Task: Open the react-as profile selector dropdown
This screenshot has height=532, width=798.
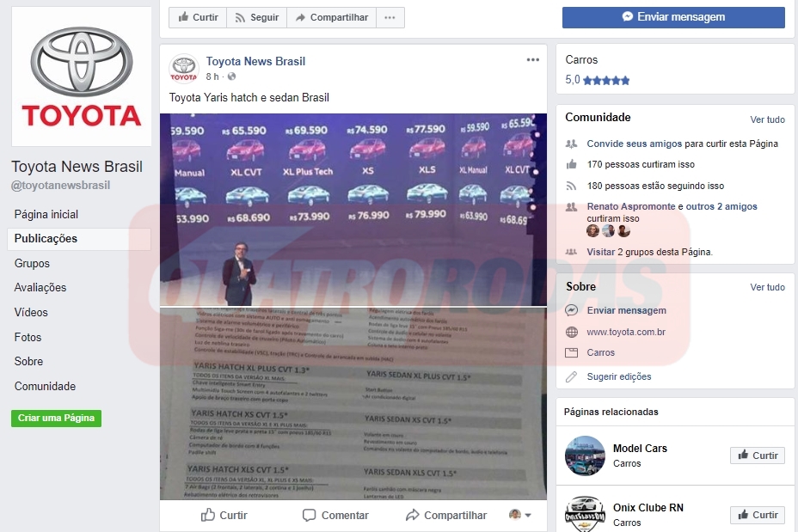Action: click(520, 515)
